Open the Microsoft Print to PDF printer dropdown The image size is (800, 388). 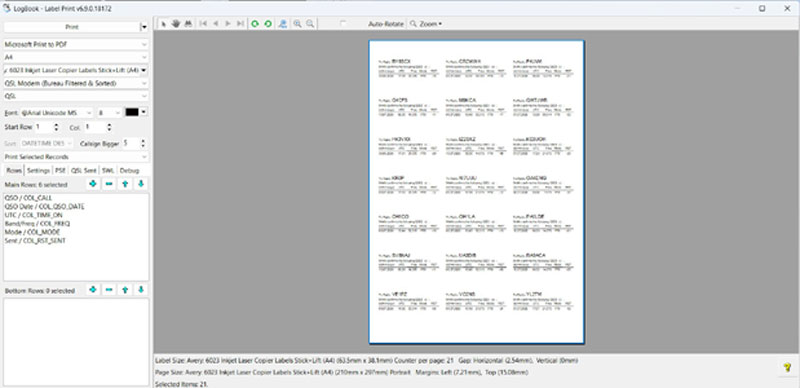(x=76, y=44)
